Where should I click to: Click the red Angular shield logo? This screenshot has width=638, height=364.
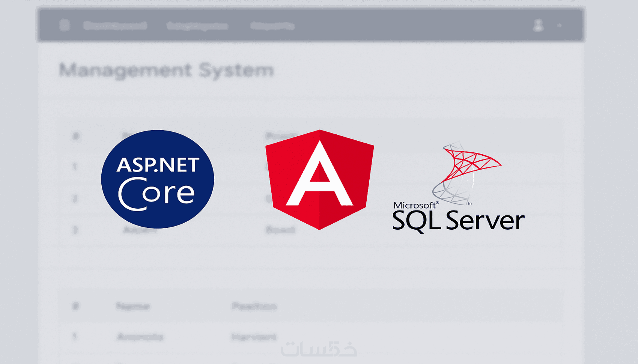[319, 180]
